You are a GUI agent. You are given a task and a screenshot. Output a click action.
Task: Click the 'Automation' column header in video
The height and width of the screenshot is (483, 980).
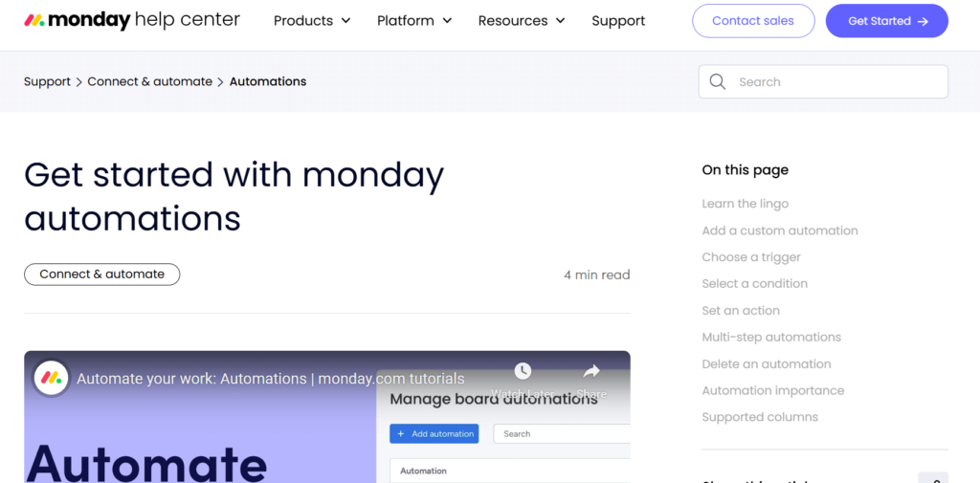(423, 472)
